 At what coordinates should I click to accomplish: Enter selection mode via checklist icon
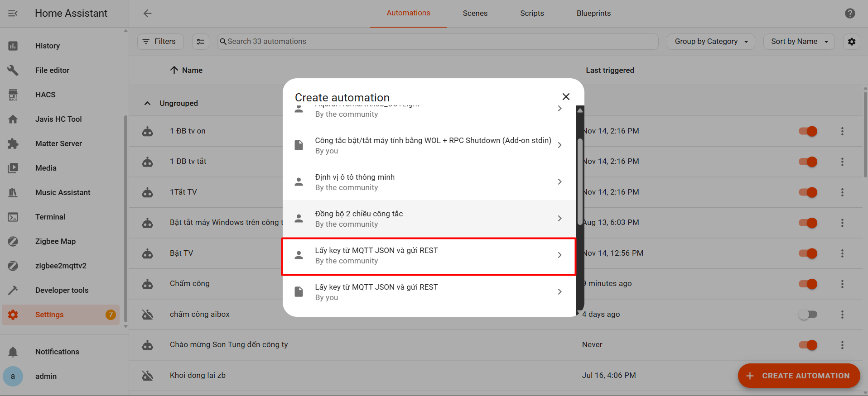(201, 42)
